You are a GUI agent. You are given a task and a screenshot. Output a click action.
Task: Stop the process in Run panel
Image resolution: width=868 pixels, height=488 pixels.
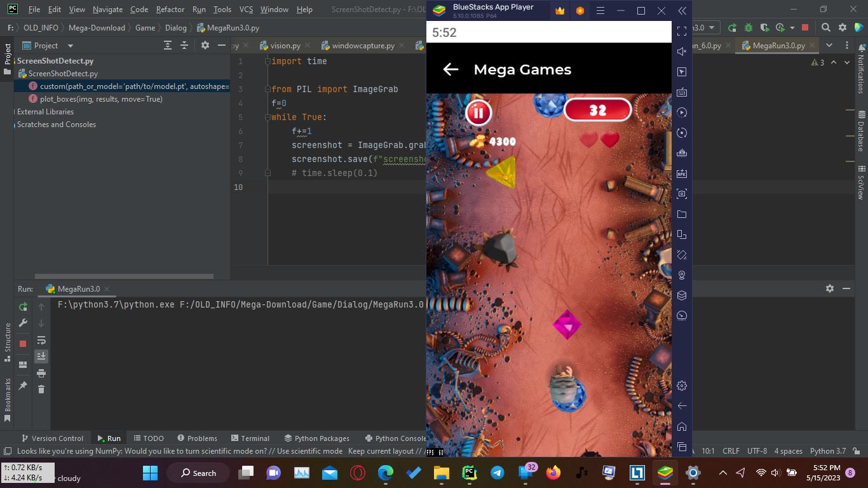(23, 344)
